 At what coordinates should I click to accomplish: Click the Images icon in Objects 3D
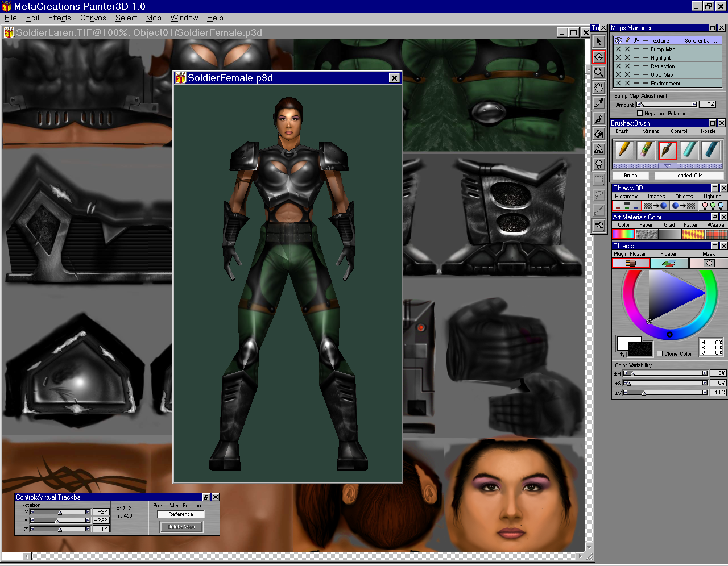(655, 206)
